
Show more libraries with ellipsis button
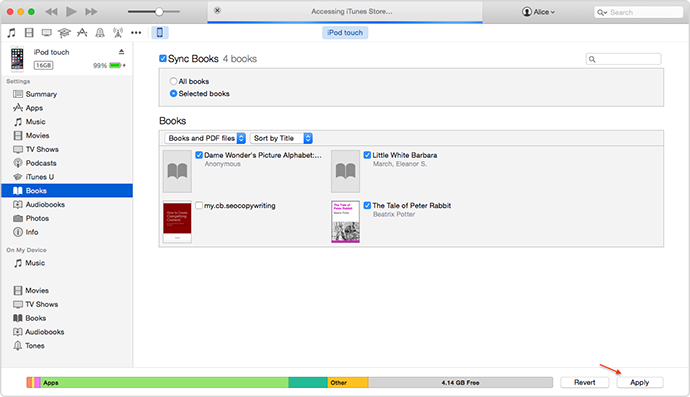click(136, 33)
